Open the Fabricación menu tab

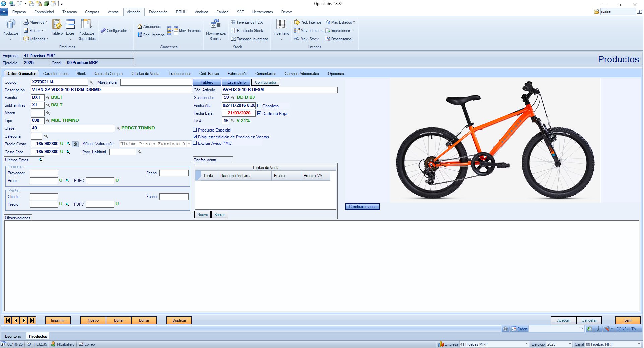[x=158, y=12]
